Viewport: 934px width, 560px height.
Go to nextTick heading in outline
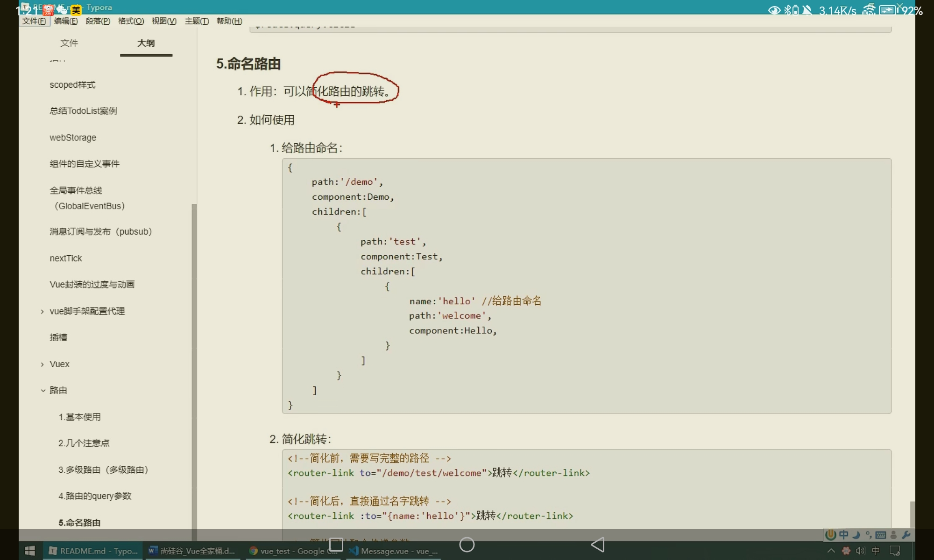click(x=66, y=258)
